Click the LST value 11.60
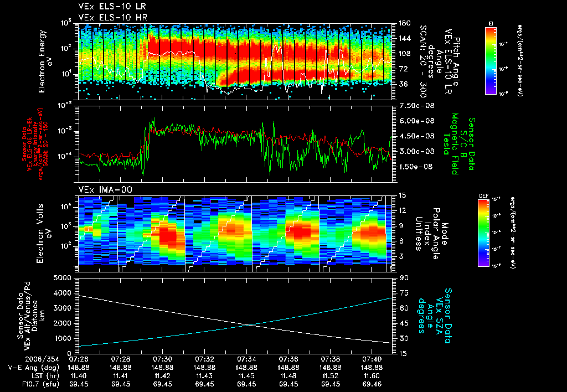This screenshot has width=567, height=392. pyautogui.click(x=372, y=376)
